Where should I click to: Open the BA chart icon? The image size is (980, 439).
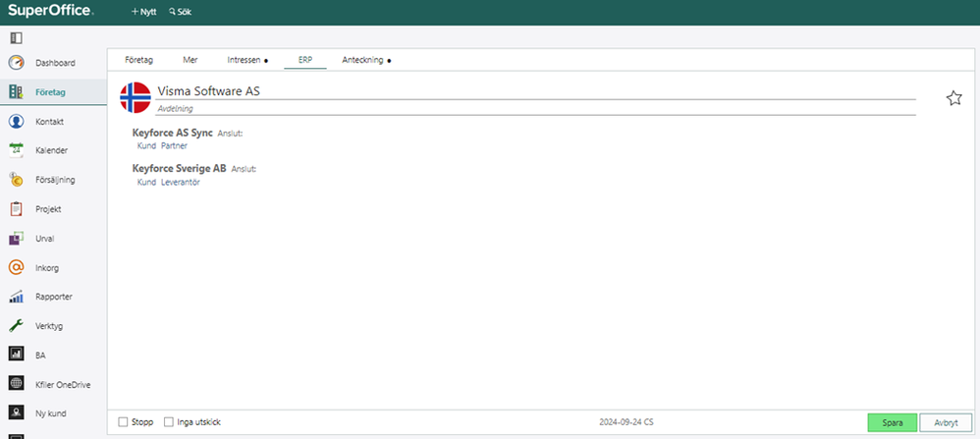17,355
